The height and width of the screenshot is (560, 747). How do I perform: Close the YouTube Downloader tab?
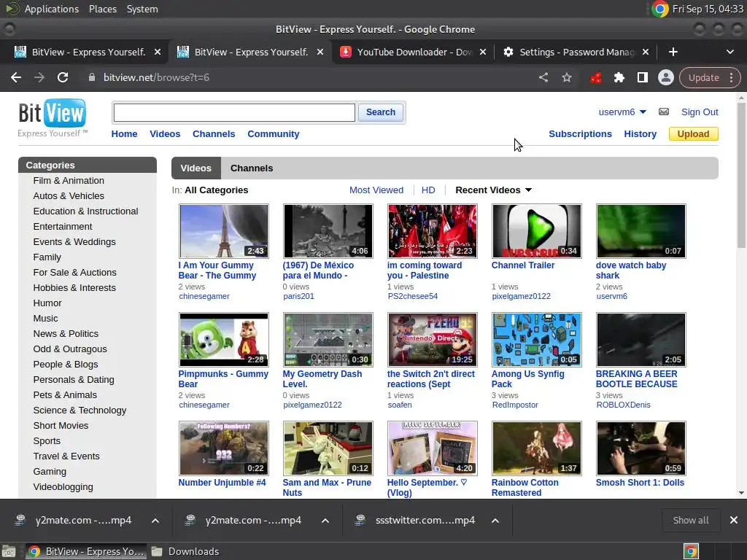click(x=483, y=52)
